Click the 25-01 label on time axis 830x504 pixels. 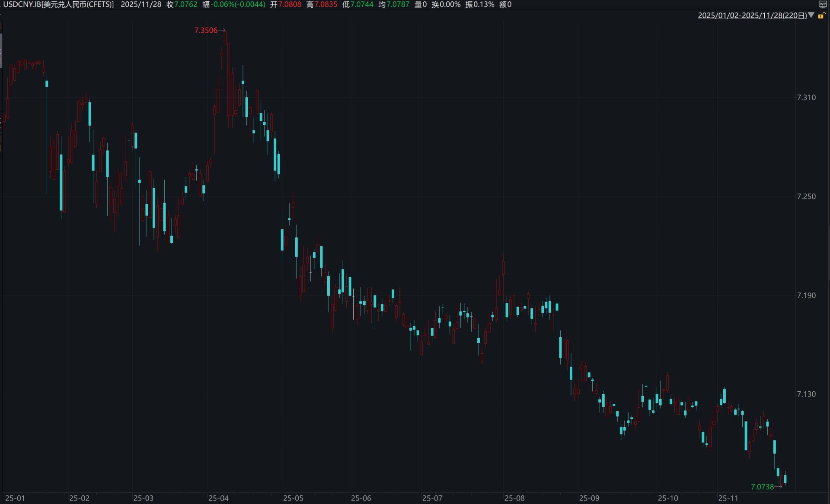coord(15,498)
